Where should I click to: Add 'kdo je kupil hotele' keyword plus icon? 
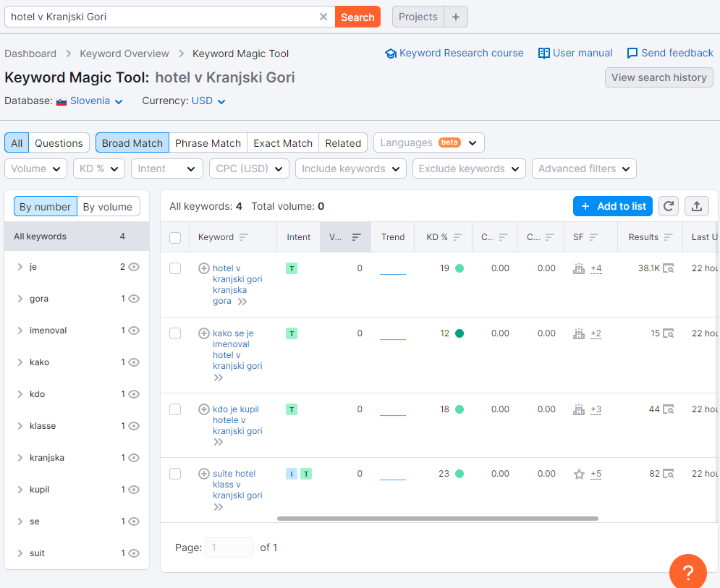coord(204,409)
